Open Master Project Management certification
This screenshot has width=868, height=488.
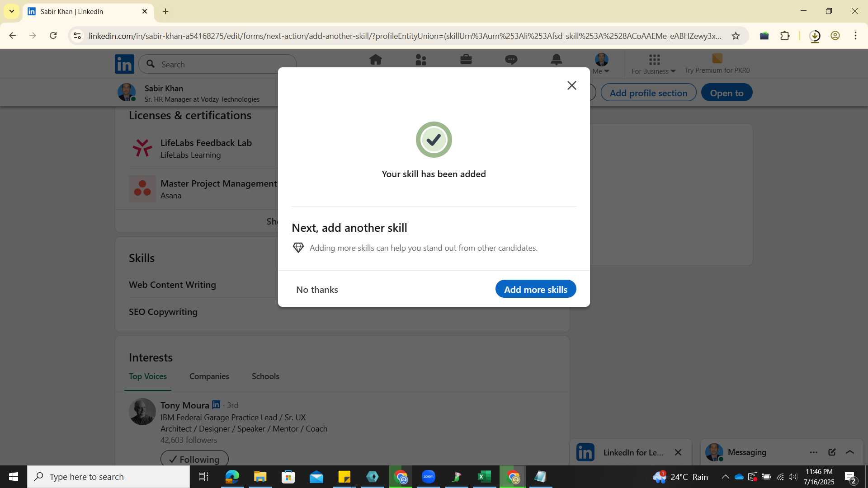pos(219,183)
